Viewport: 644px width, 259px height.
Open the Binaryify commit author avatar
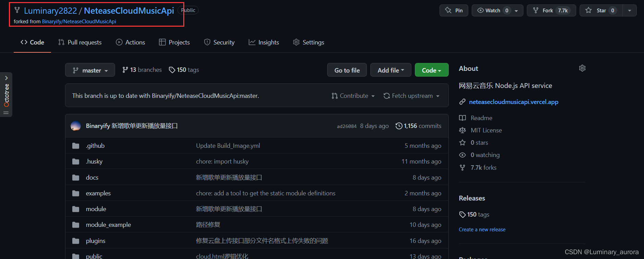(76, 126)
